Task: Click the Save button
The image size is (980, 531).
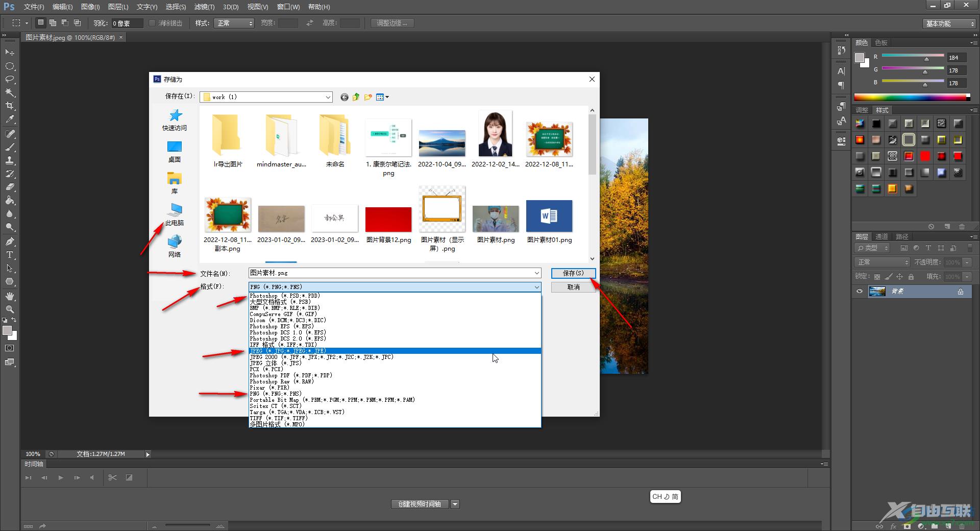Action: pos(573,273)
